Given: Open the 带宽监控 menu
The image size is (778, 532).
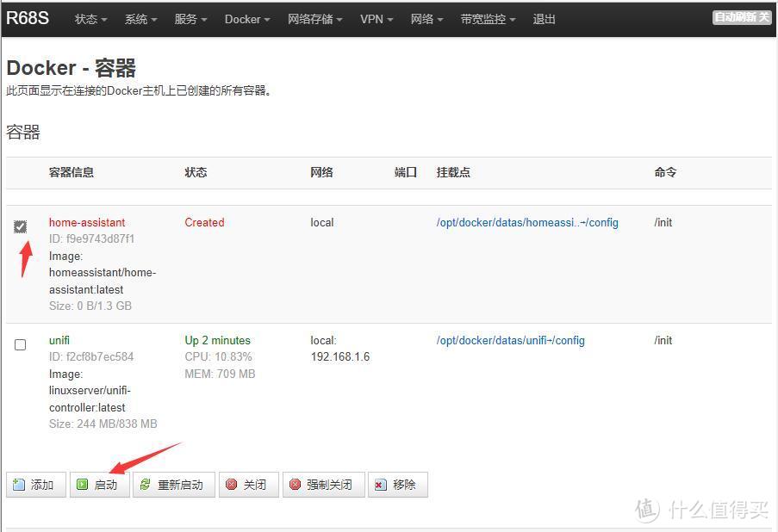Looking at the screenshot, I should coord(488,19).
